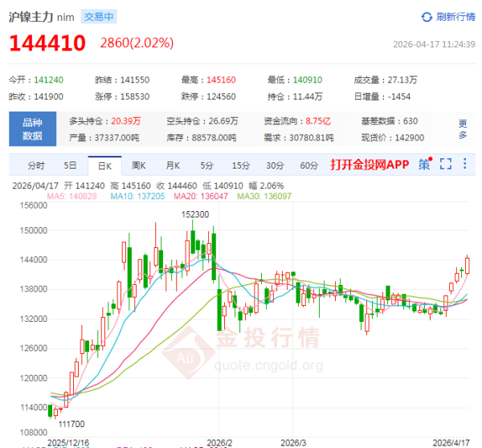Screen dimensions: 482x448
Task: Click the refresh quotes circular arrow icon
Action: point(427,17)
